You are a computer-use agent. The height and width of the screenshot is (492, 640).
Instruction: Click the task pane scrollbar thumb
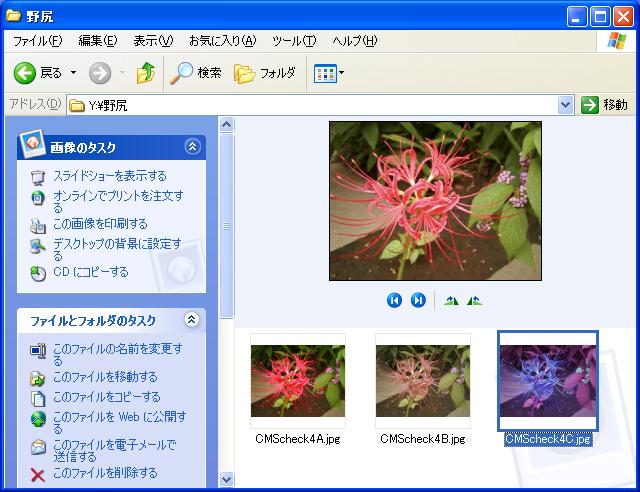point(227,226)
